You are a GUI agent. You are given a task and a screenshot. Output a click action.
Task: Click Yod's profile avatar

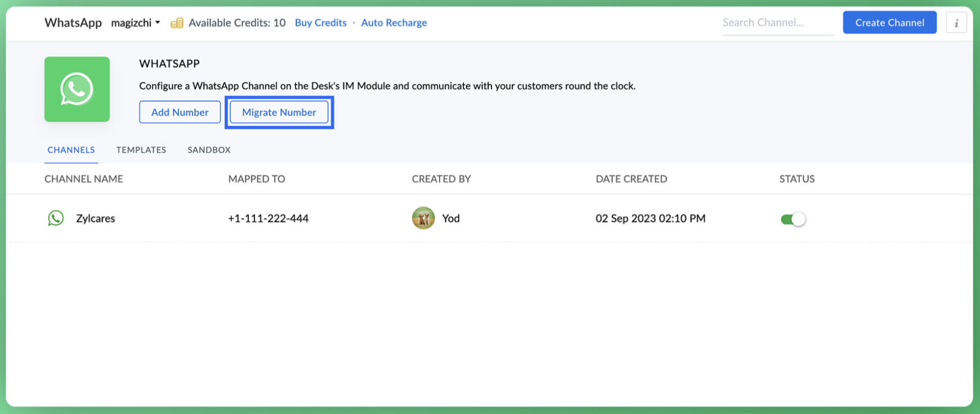[423, 218]
